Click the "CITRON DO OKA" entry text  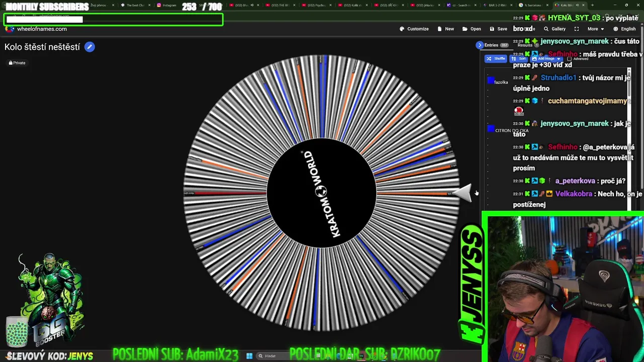pyautogui.click(x=512, y=130)
